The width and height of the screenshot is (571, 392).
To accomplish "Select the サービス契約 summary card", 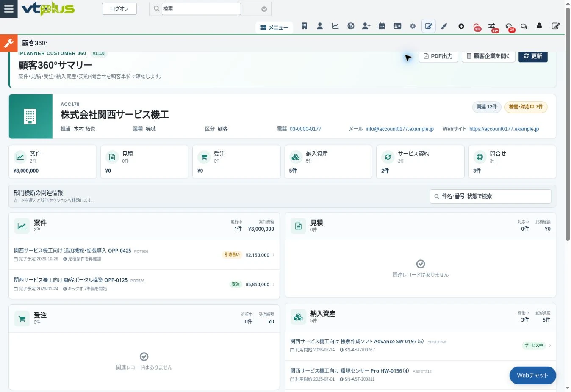I will [x=420, y=162].
